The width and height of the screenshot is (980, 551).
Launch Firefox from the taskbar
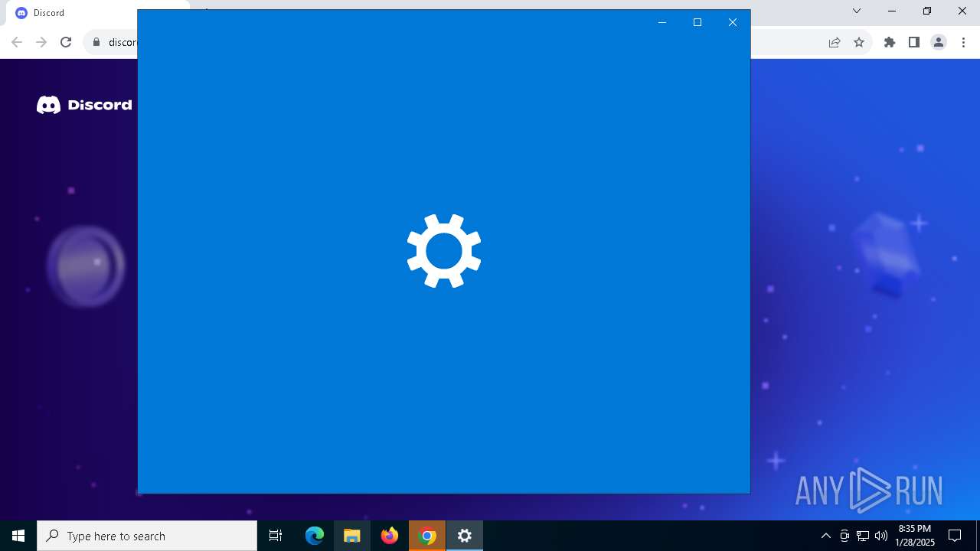[x=390, y=536]
